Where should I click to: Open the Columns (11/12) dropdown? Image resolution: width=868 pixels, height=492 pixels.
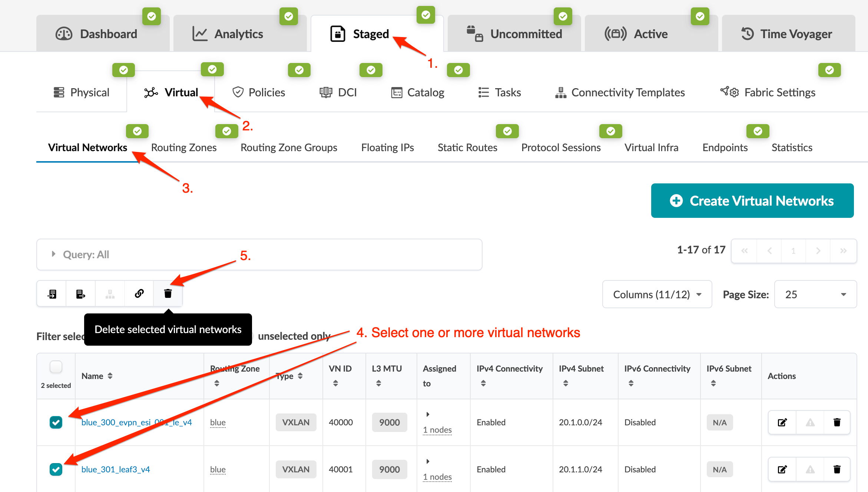657,295
